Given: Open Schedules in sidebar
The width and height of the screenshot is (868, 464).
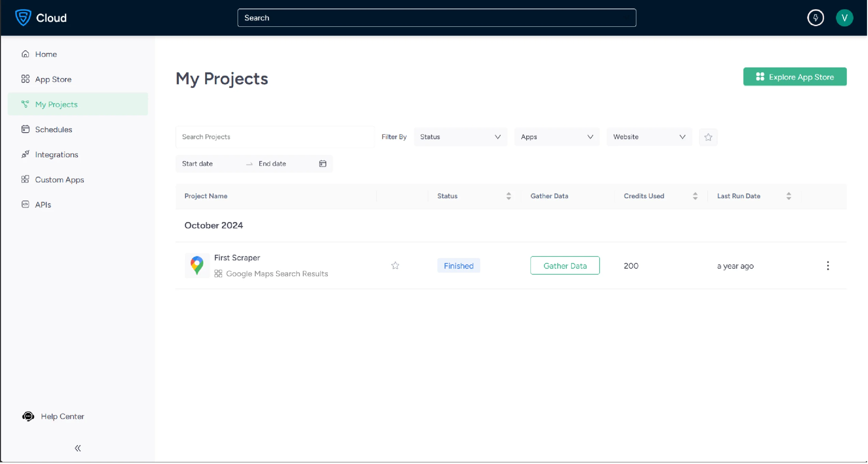Looking at the screenshot, I should point(78,129).
